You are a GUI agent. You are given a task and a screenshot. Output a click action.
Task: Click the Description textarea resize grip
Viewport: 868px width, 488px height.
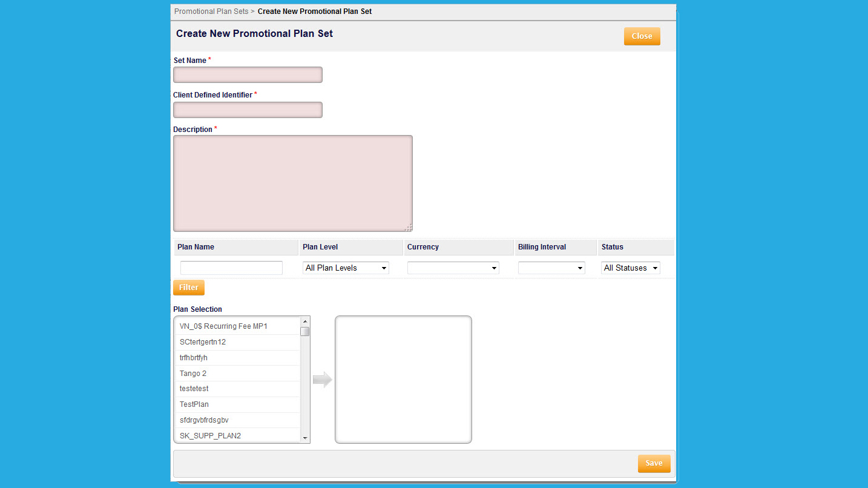coord(409,228)
